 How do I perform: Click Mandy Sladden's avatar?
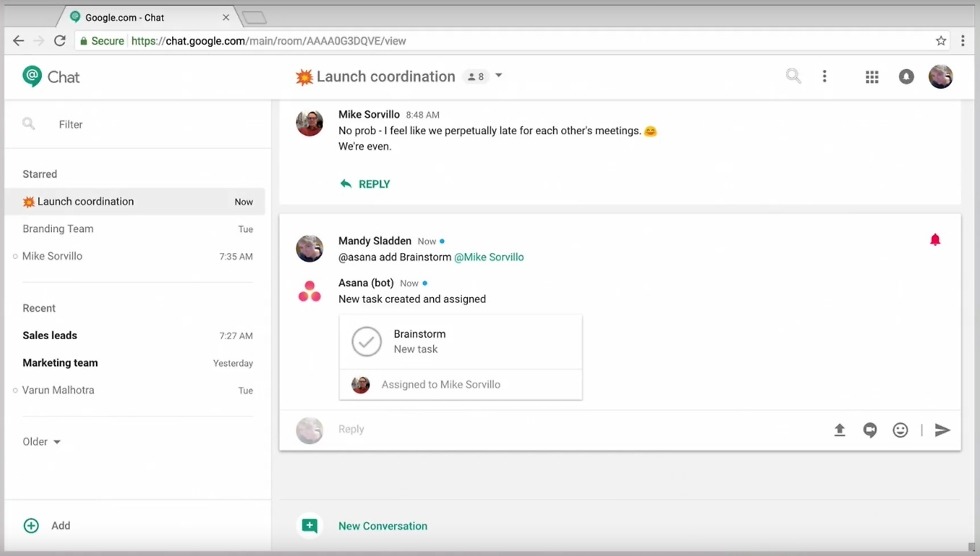pos(309,249)
